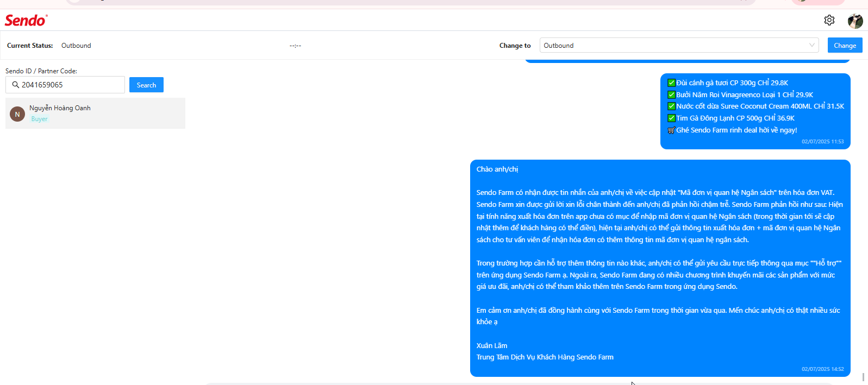Click the Current Status label

coord(30,46)
